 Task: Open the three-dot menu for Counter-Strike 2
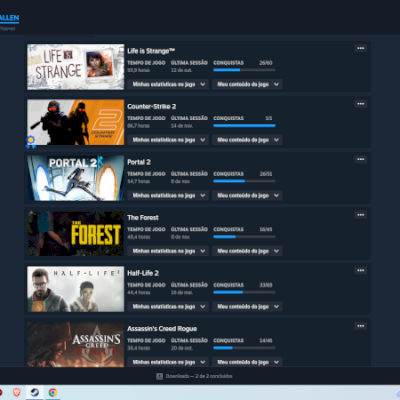pos(360,104)
